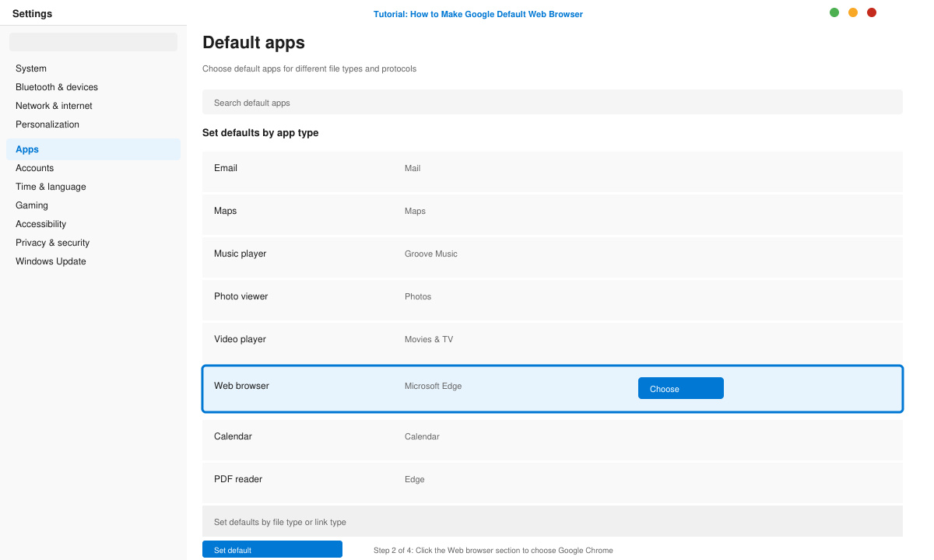Click the Microsoft Edge browser value
The image size is (934, 560).
pos(433,386)
